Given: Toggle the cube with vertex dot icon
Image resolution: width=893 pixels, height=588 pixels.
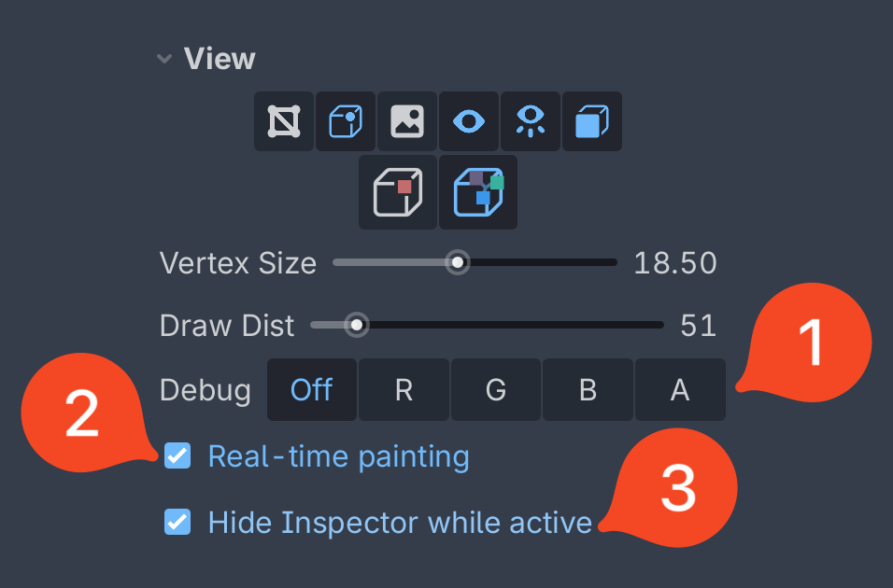Looking at the screenshot, I should click(346, 121).
